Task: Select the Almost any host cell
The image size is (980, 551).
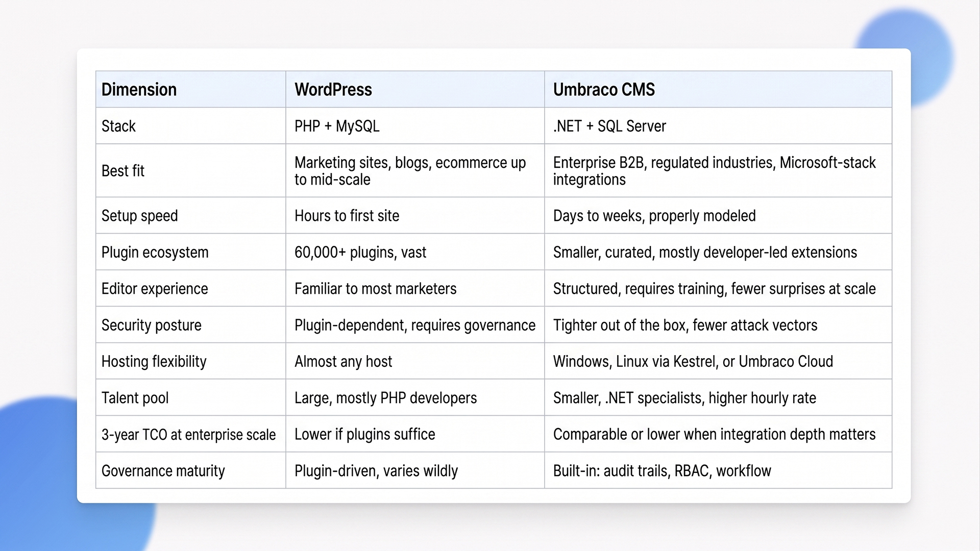Action: pyautogui.click(x=415, y=361)
